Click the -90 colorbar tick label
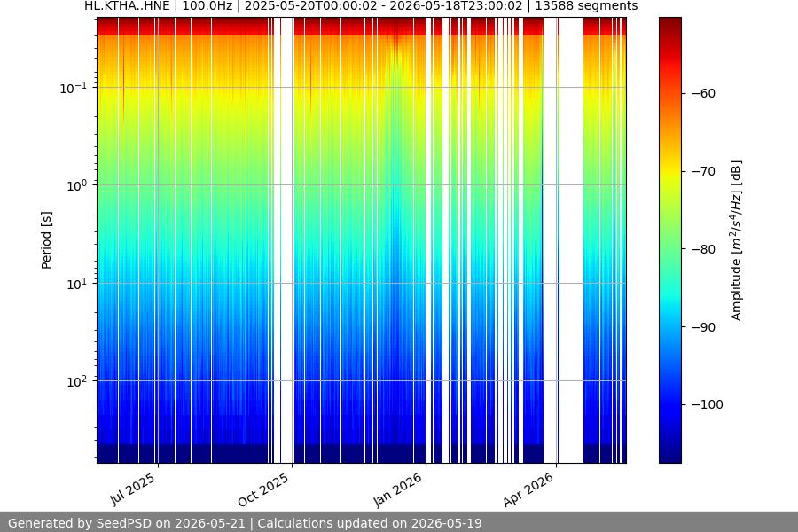The width and height of the screenshot is (798, 532). [703, 327]
